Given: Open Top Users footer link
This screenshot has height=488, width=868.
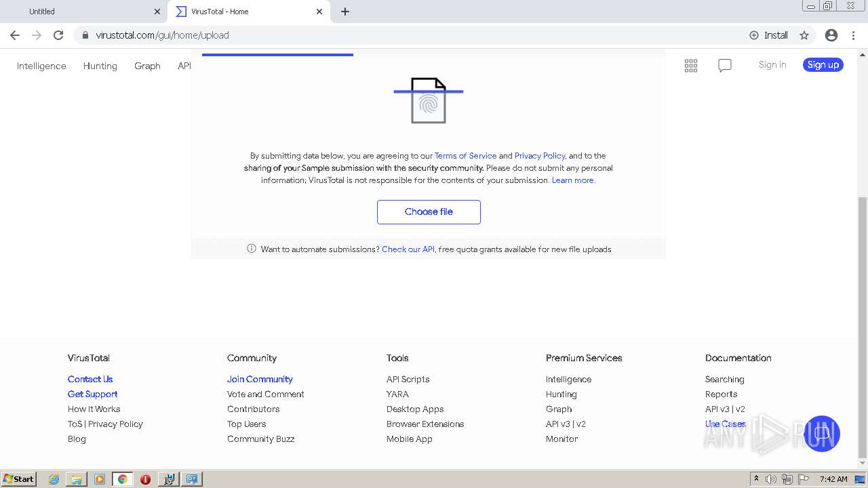Looking at the screenshot, I should (246, 424).
